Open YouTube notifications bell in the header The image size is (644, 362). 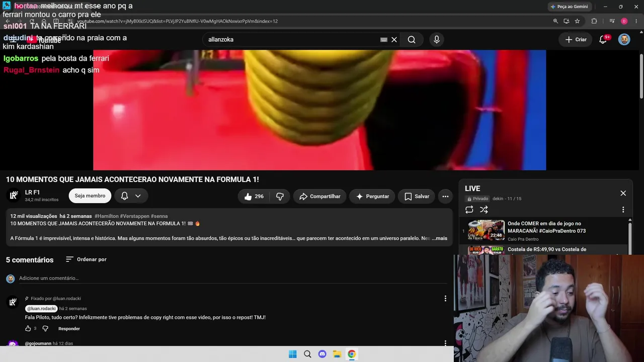click(603, 40)
